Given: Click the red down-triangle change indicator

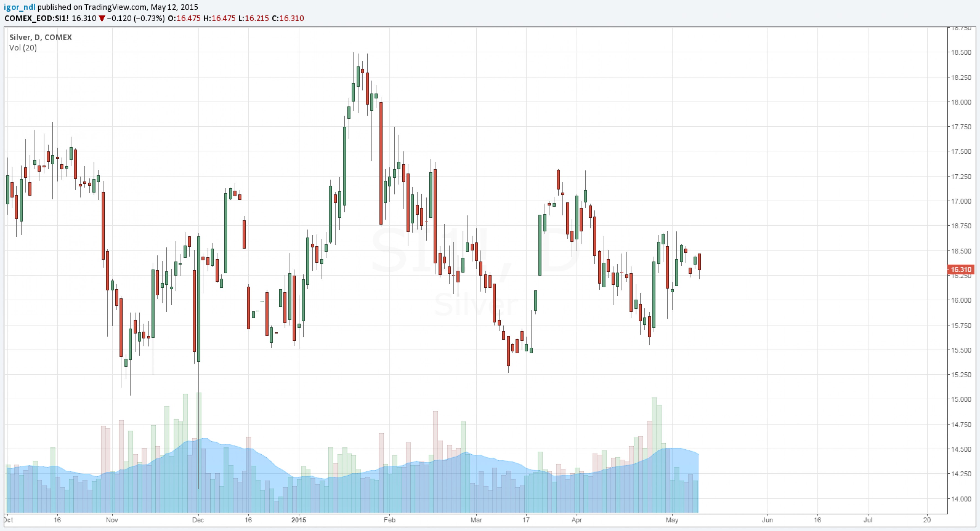Looking at the screenshot, I should [x=102, y=18].
